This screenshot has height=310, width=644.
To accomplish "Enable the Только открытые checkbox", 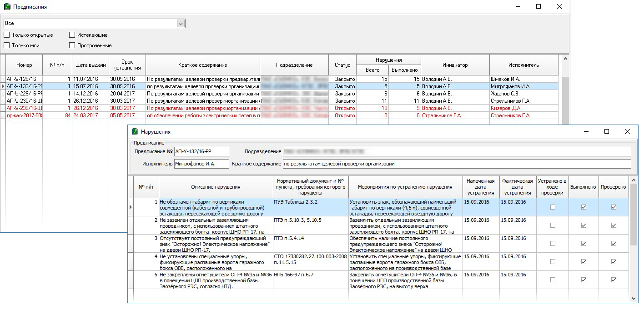I will pyautogui.click(x=7, y=35).
